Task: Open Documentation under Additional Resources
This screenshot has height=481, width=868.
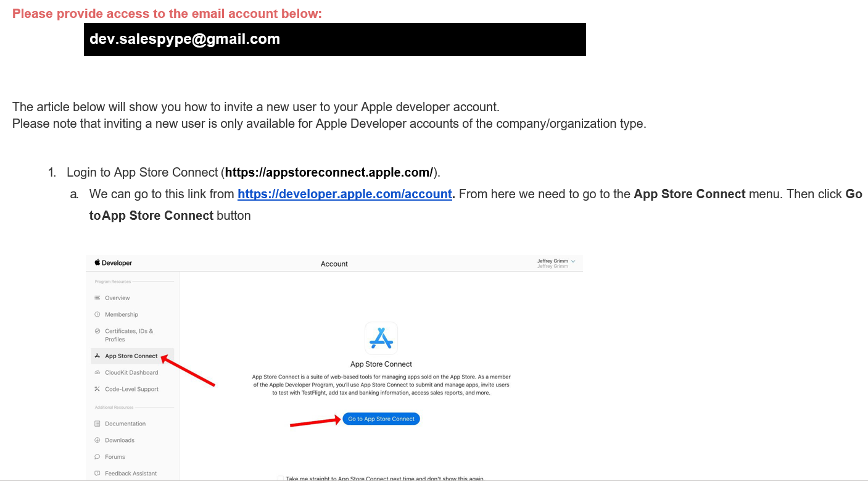Action: point(125,424)
